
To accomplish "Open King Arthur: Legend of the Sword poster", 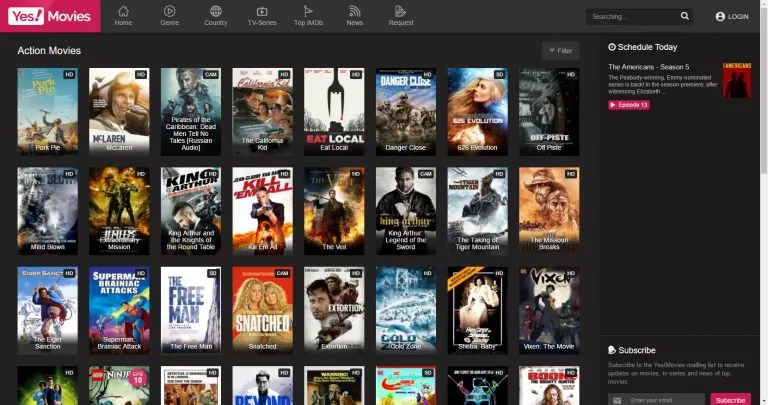I will point(406,211).
